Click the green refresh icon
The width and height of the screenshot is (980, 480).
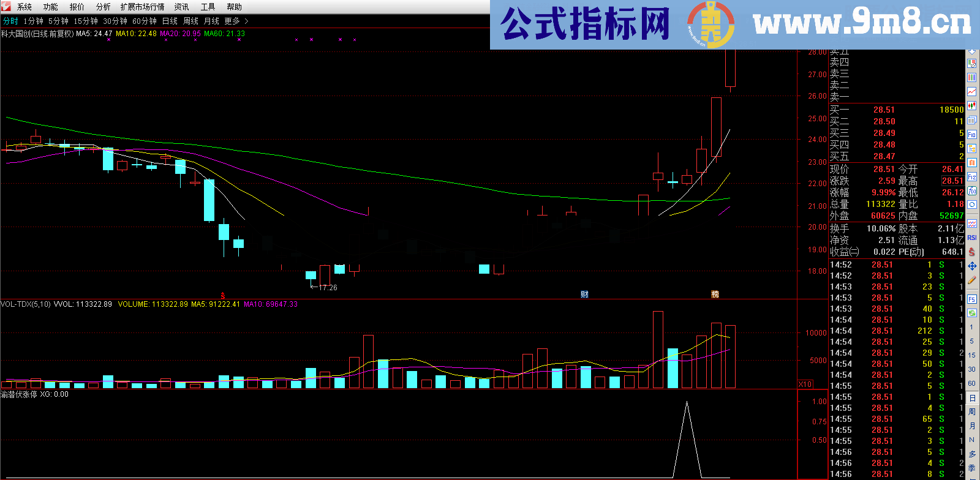tap(972, 313)
